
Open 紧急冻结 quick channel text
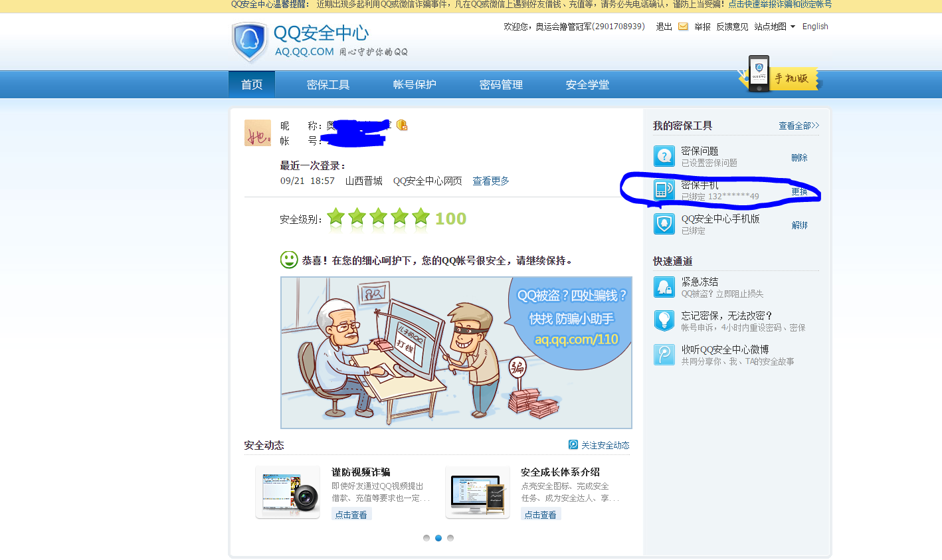click(x=700, y=282)
